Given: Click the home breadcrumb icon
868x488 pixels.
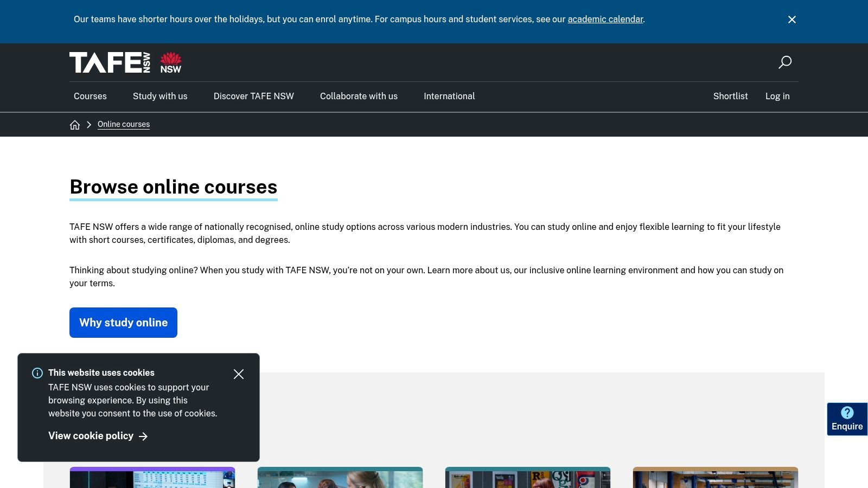Looking at the screenshot, I should click(x=75, y=124).
